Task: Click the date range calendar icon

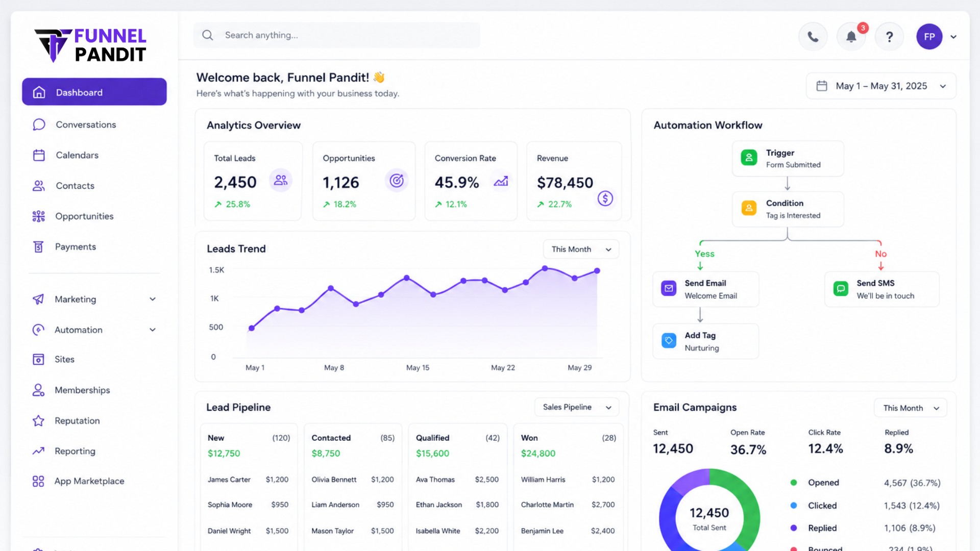Action: 822,86
